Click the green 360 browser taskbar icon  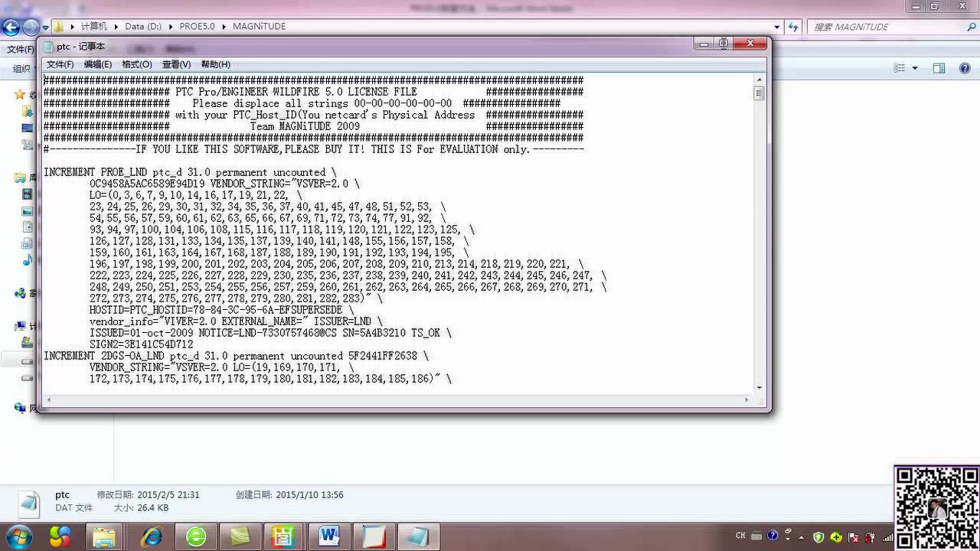coord(196,536)
